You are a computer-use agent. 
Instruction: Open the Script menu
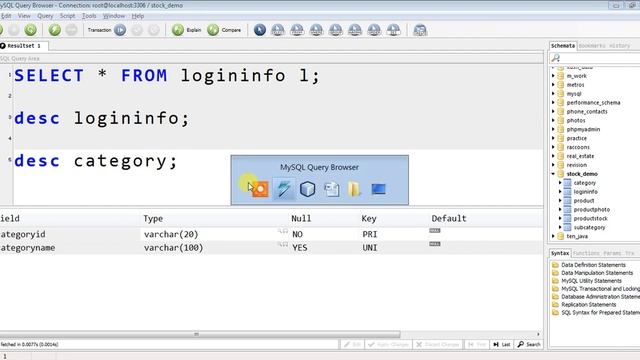pyautogui.click(x=67, y=16)
